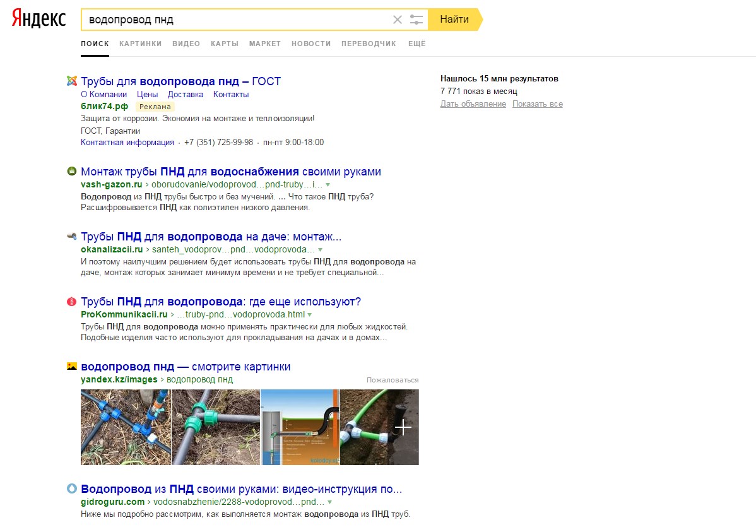The height and width of the screenshot is (532, 756).
Task: Click the ProKommunikacii.ru domain link
Action: [124, 314]
